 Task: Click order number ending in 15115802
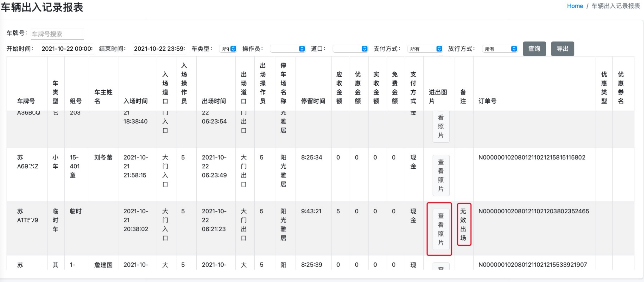pos(532,157)
